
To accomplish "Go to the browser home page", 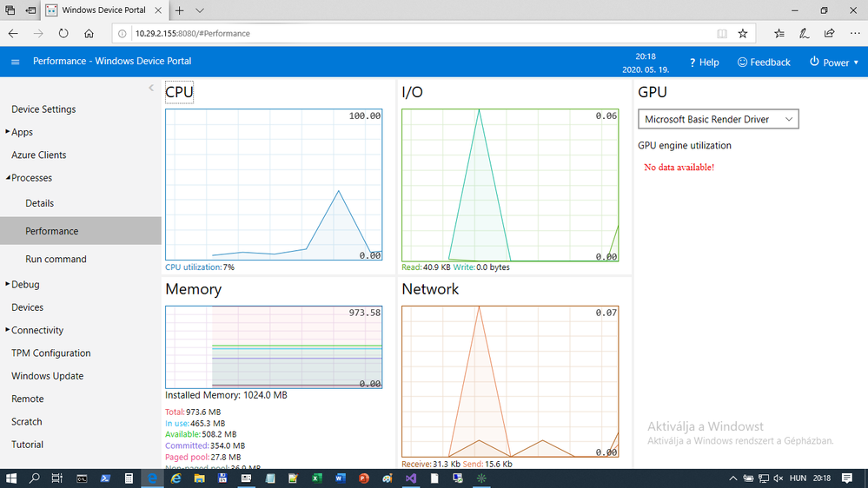I will pos(89,33).
